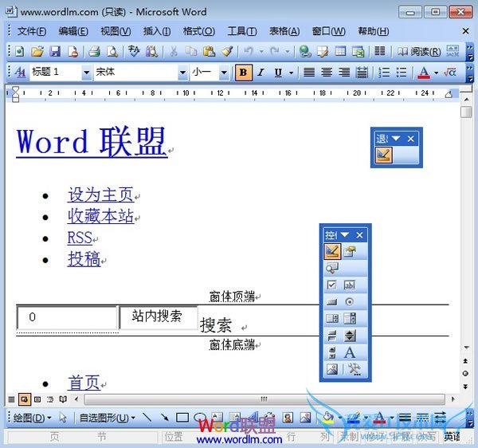
Task: Select the Format Painter brush icon
Action: (x=227, y=52)
